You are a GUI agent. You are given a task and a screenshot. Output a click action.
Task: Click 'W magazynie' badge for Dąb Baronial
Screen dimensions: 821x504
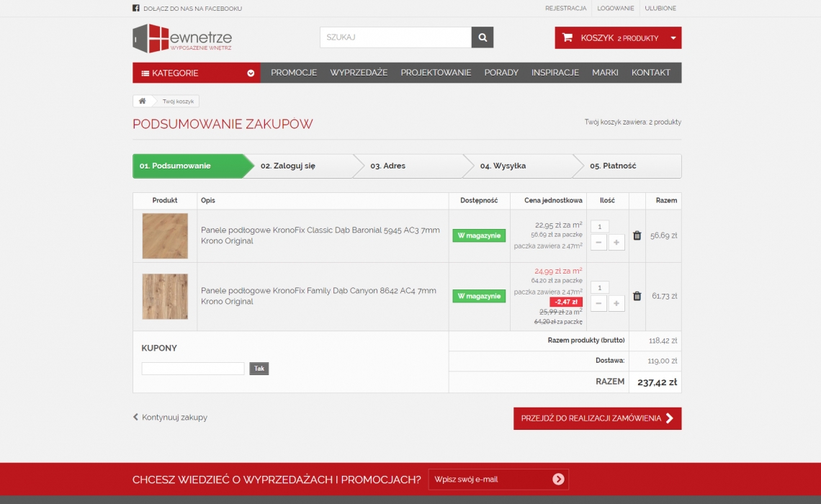(479, 235)
